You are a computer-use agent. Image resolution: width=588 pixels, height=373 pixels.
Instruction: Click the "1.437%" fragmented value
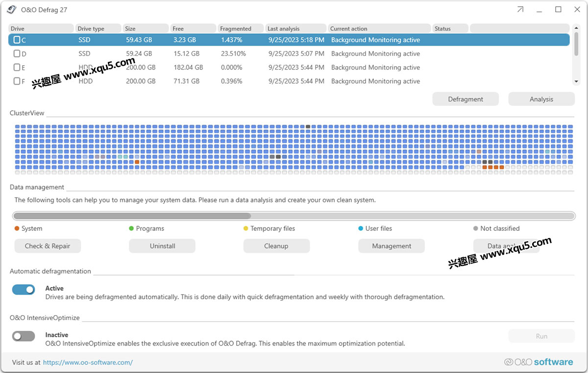click(x=231, y=40)
